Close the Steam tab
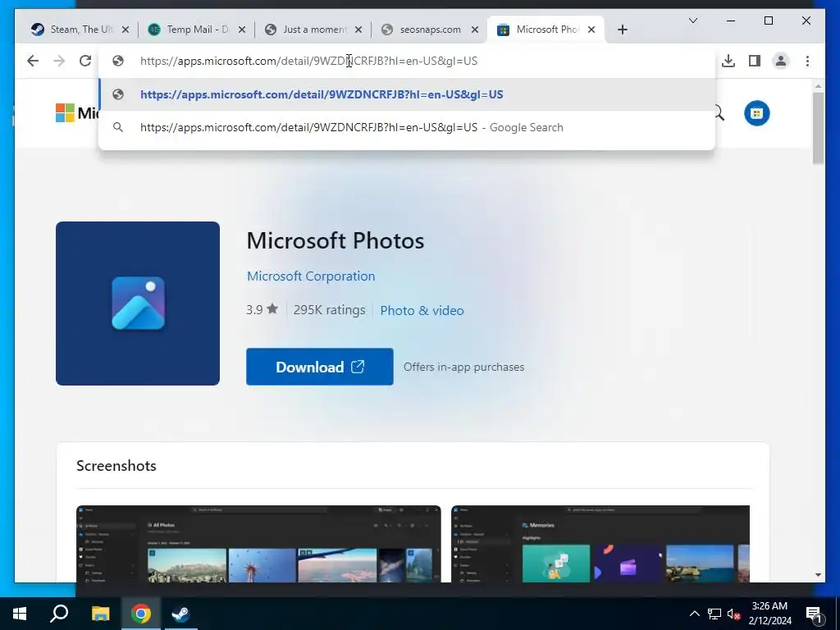The width and height of the screenshot is (840, 630). (126, 30)
